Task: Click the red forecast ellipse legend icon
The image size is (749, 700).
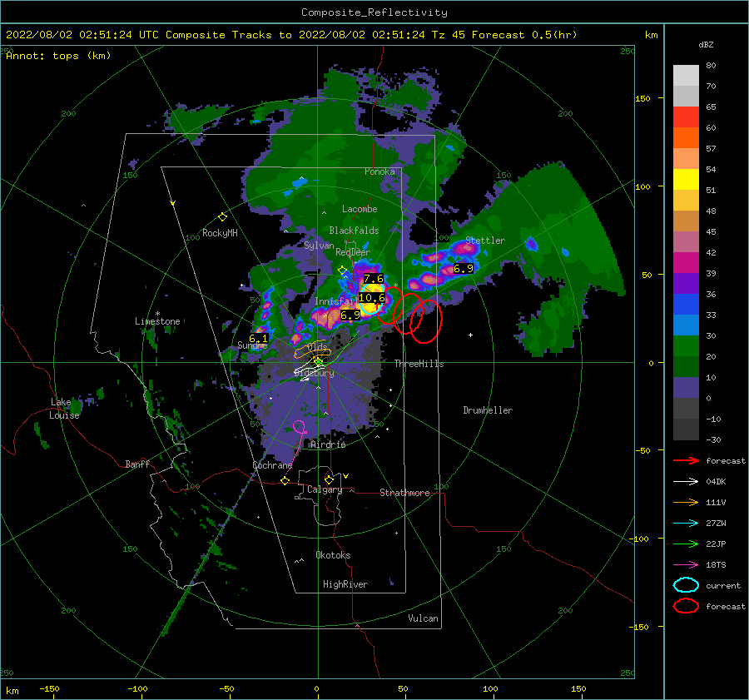Action: (x=686, y=606)
